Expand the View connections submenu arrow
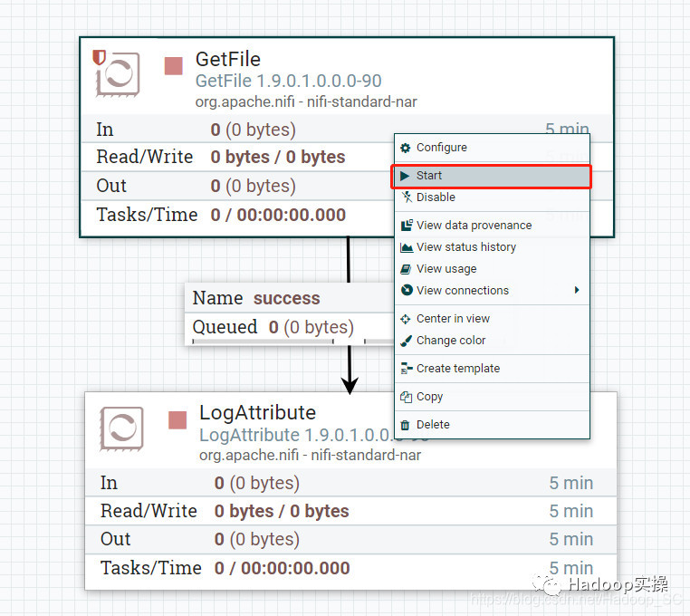690x616 pixels. (577, 290)
